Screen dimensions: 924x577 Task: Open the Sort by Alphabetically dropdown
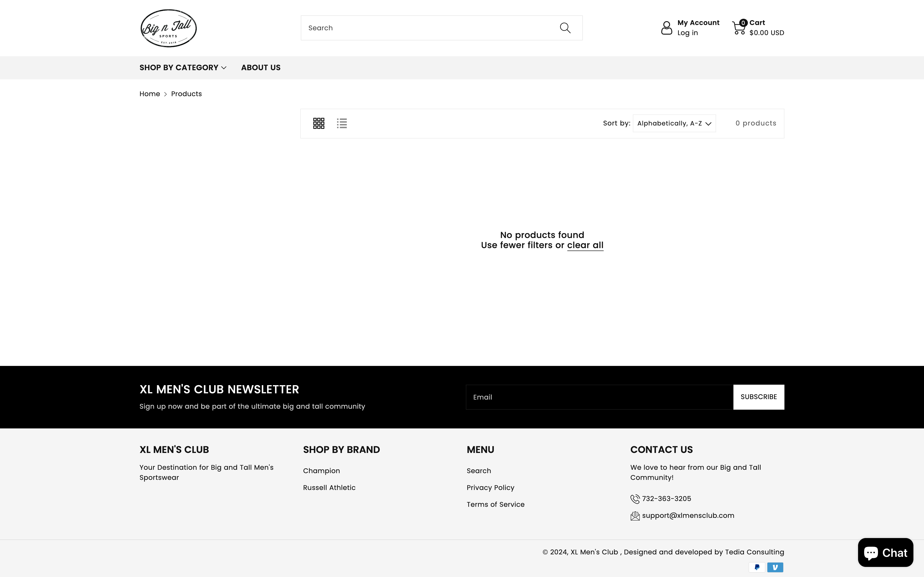[674, 123]
